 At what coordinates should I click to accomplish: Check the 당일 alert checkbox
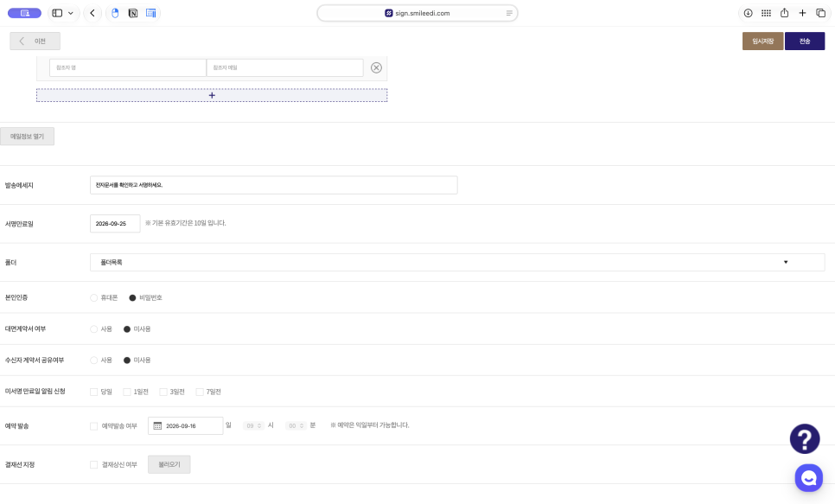[93, 392]
